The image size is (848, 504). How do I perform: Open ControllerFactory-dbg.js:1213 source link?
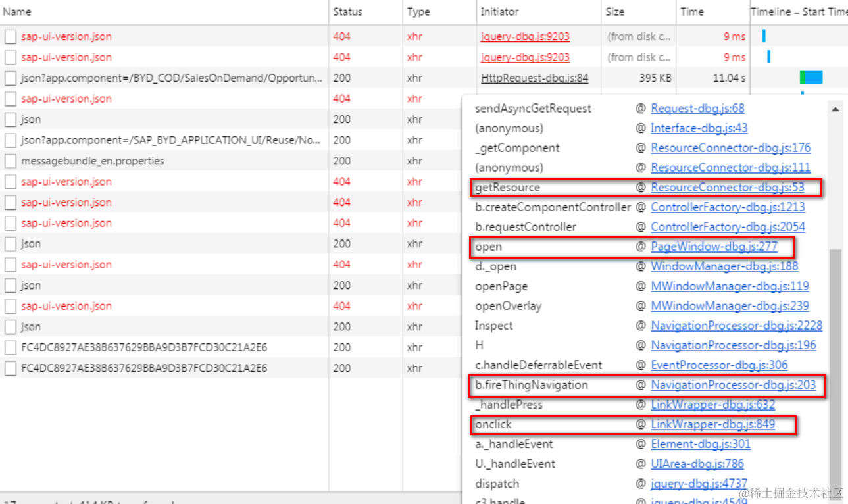pyautogui.click(x=728, y=207)
